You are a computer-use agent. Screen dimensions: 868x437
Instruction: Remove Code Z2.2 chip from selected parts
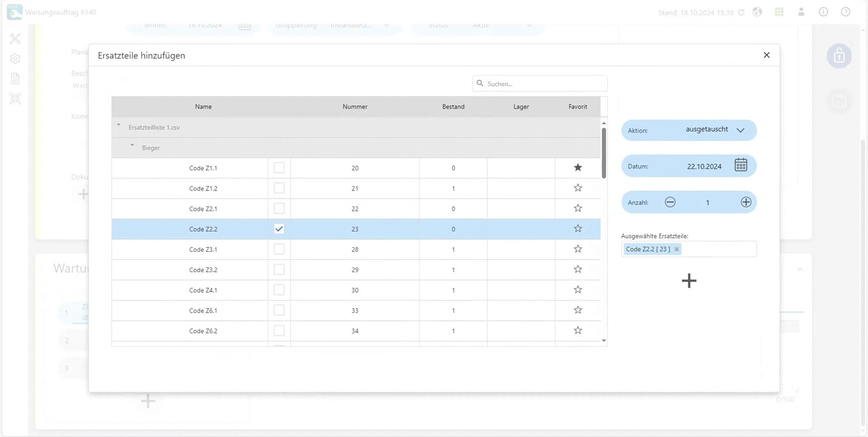click(x=676, y=249)
